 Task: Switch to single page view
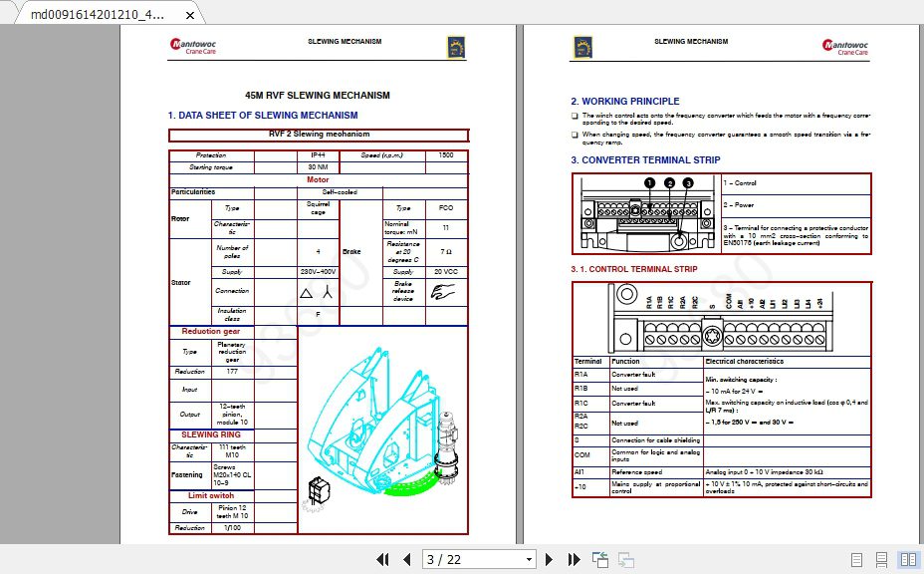click(x=857, y=559)
